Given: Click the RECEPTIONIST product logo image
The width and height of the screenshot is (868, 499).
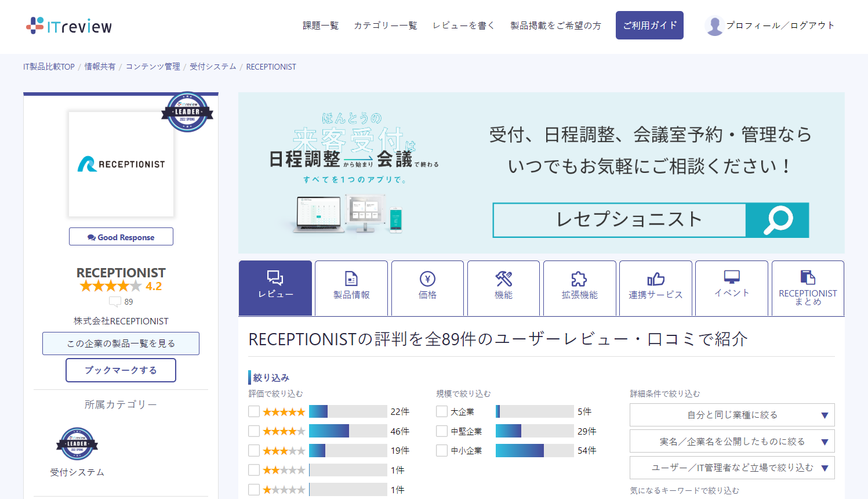Looking at the screenshot, I should point(121,164).
